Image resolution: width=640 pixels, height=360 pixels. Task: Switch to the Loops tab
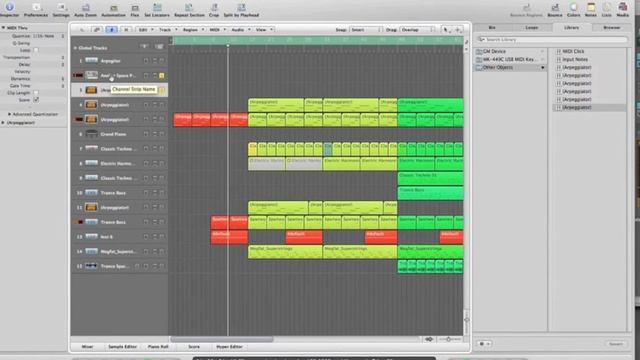531,27
